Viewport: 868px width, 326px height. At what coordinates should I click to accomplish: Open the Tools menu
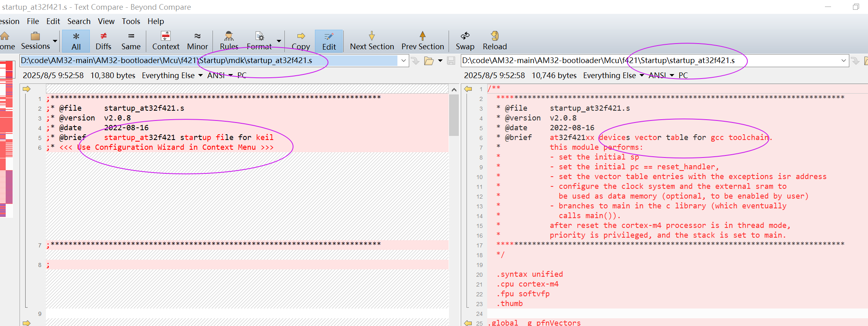coord(131,21)
